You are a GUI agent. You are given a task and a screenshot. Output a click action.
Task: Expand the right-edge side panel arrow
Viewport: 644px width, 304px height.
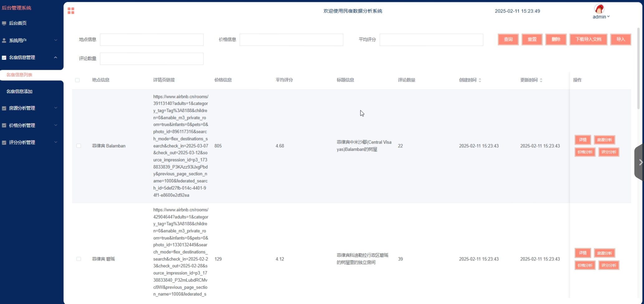click(x=641, y=162)
